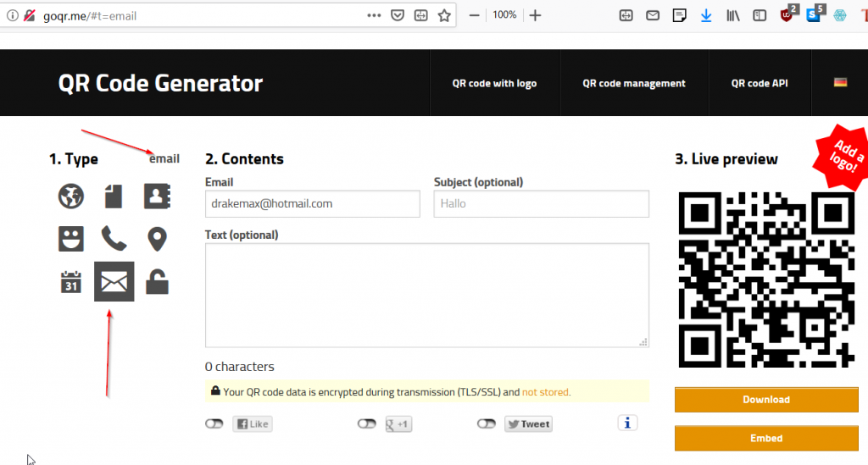This screenshot has height=465, width=868.
Task: Enable the Twitter Tweet toggle switch
Action: pyautogui.click(x=486, y=423)
